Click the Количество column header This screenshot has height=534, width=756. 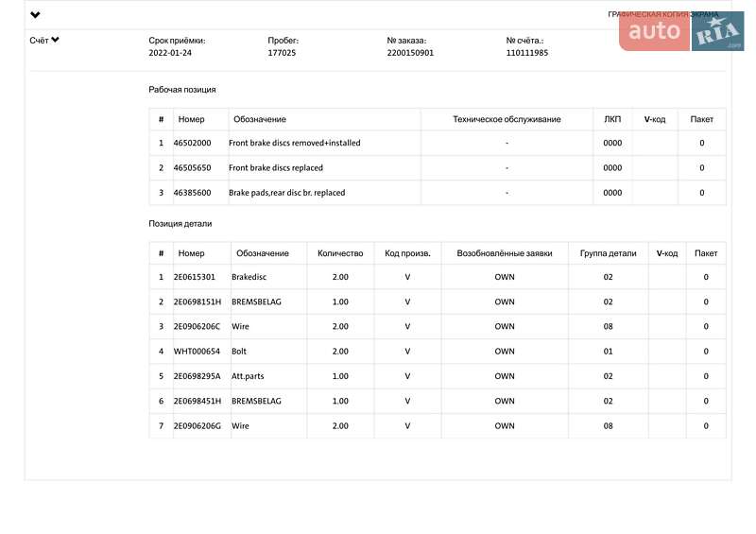coord(340,253)
